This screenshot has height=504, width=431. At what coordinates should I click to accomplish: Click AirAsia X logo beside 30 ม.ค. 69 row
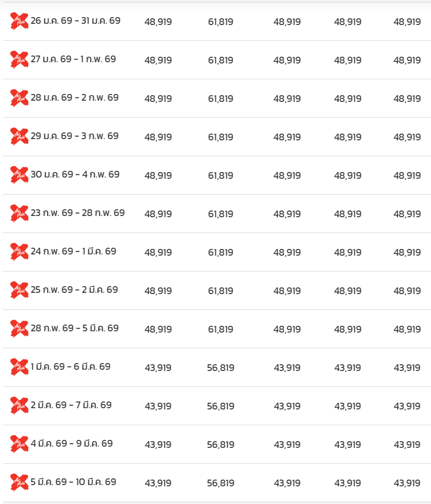20,175
